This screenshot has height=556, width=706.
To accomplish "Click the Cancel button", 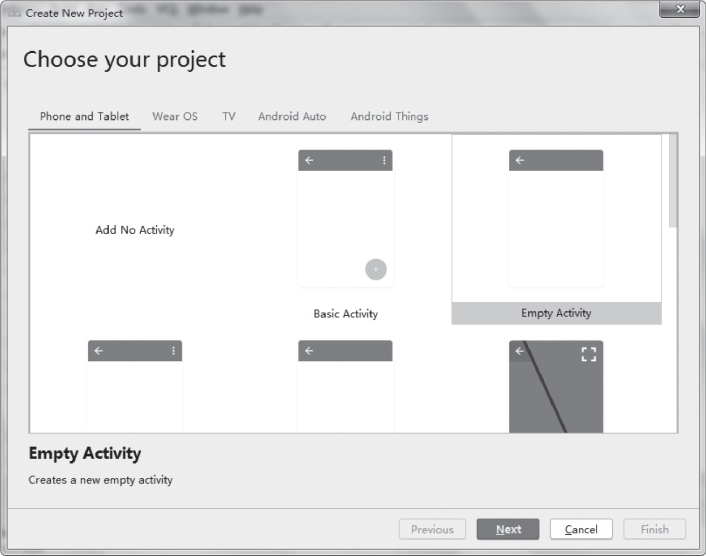I will coord(581,529).
